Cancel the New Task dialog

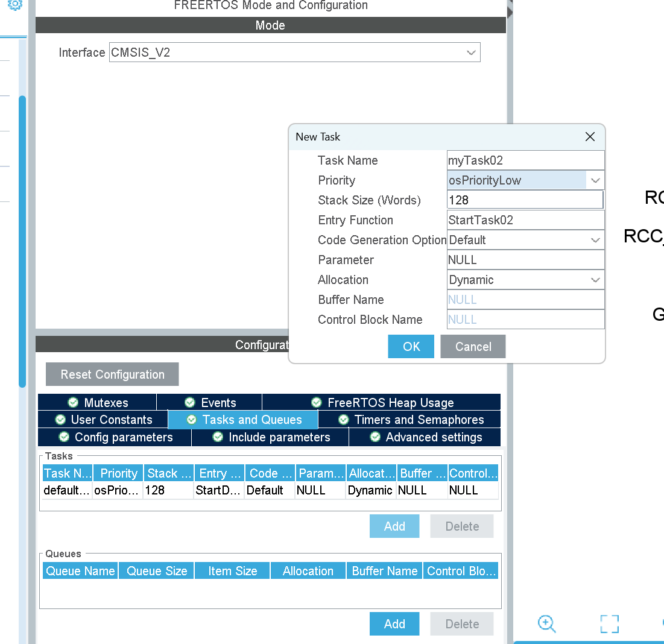(x=473, y=346)
